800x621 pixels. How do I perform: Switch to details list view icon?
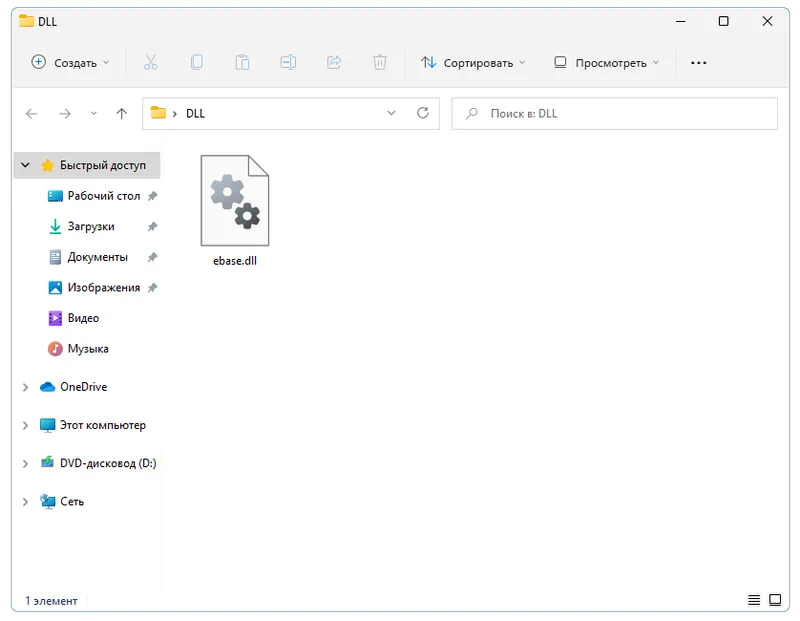click(x=754, y=600)
